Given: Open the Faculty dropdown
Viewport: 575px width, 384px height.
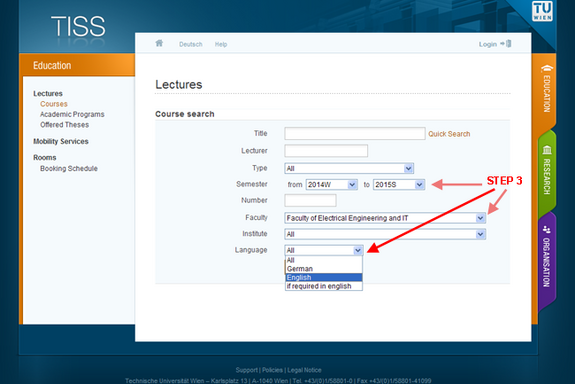Looking at the screenshot, I should pos(385,218).
